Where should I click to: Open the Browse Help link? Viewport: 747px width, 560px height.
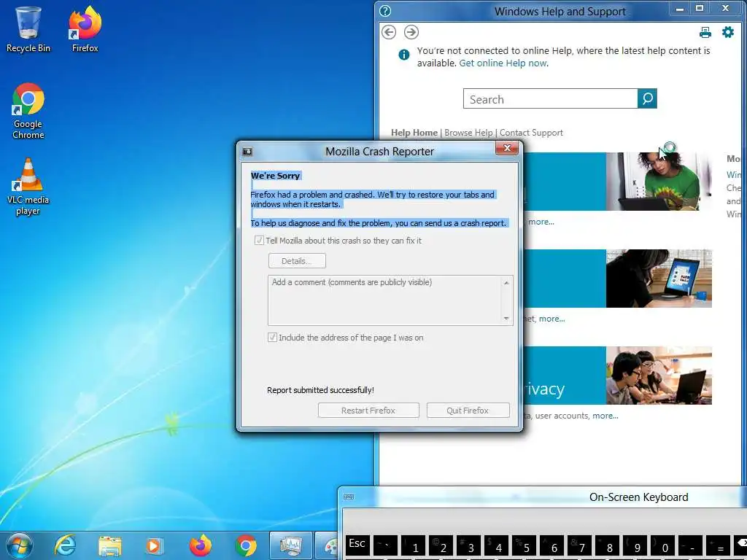point(468,133)
